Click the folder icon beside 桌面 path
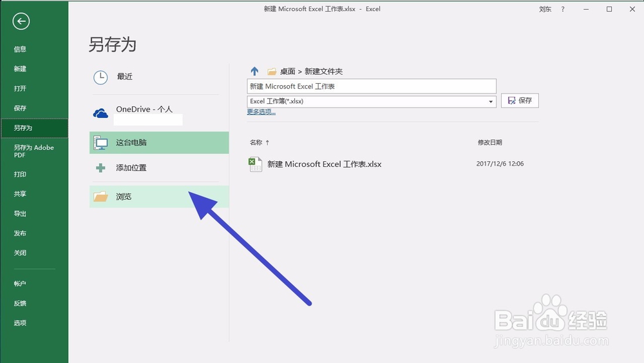The height and width of the screenshot is (363, 644). [x=272, y=72]
